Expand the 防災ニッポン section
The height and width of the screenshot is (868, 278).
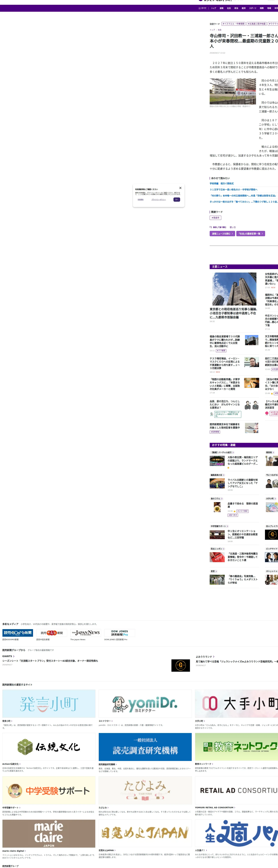[217, 549]
